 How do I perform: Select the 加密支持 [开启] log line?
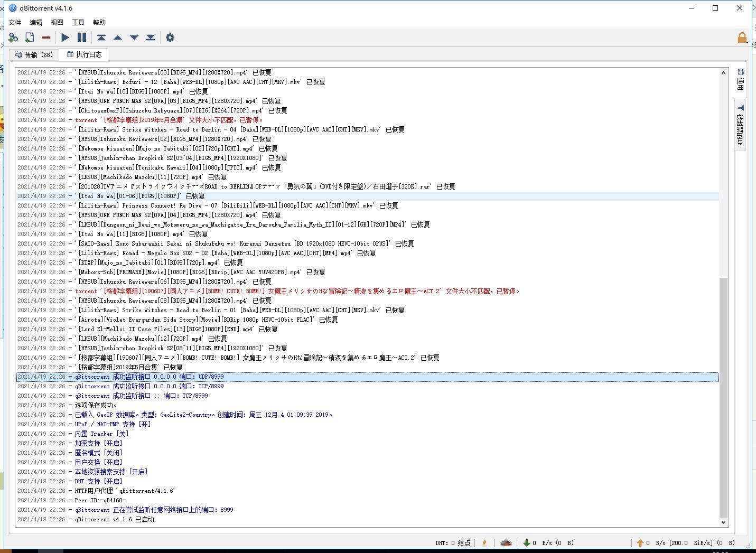(367, 443)
